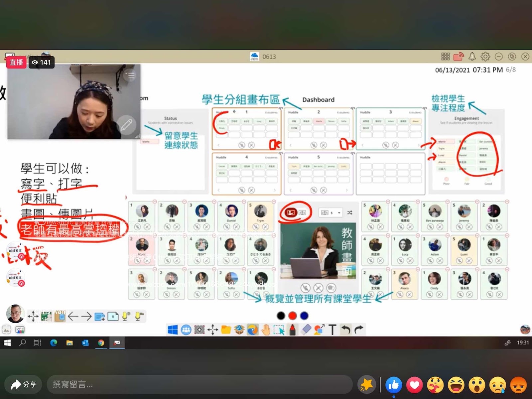Send a Love heart reaction
Screen dimensions: 532x399
click(414, 385)
